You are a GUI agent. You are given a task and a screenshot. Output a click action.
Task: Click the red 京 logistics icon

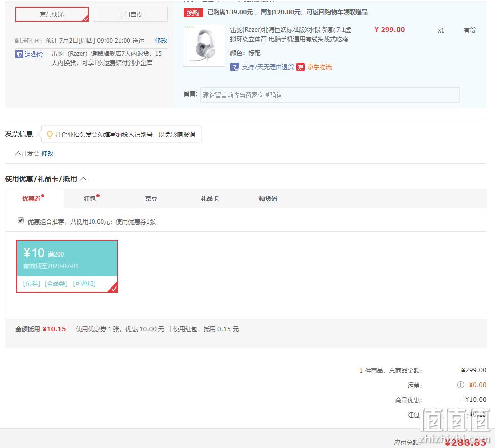301,67
